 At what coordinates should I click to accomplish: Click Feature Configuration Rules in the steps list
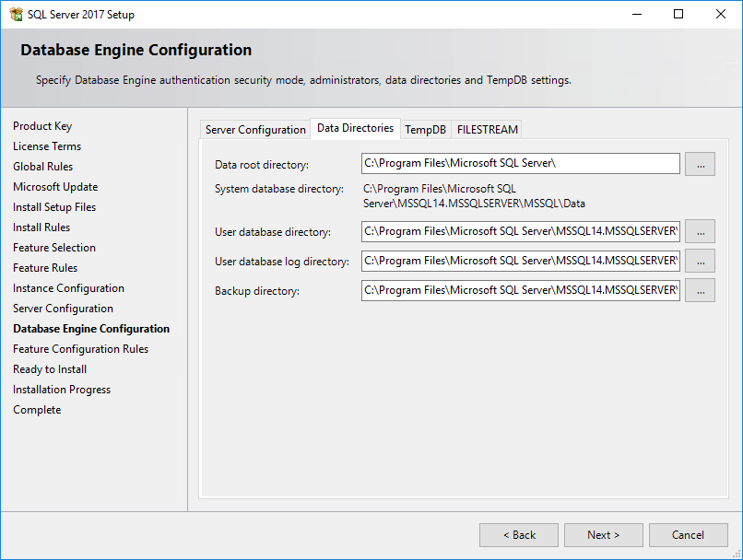click(x=80, y=349)
